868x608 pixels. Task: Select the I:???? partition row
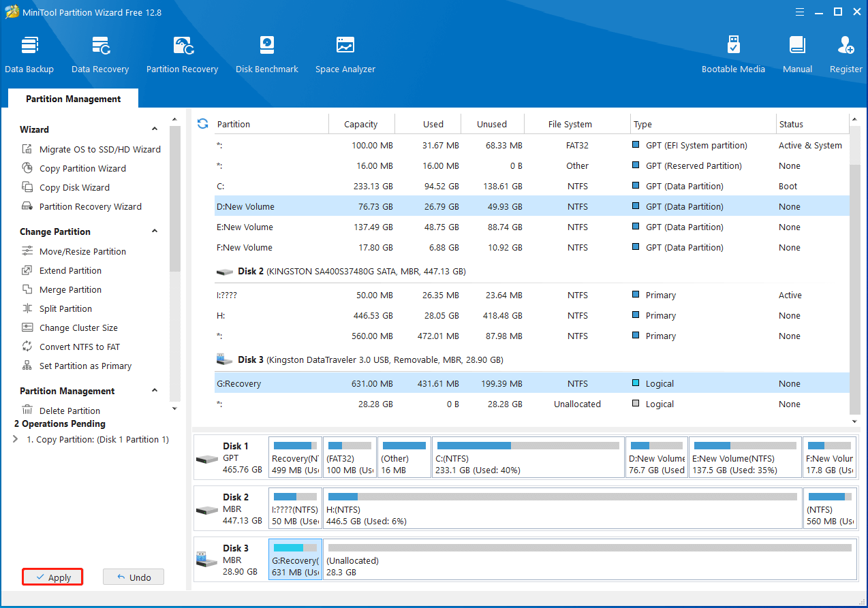(x=531, y=295)
